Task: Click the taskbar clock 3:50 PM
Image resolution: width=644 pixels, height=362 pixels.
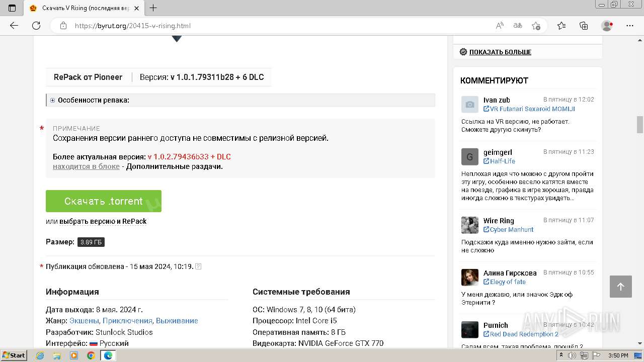Action: coord(618,355)
